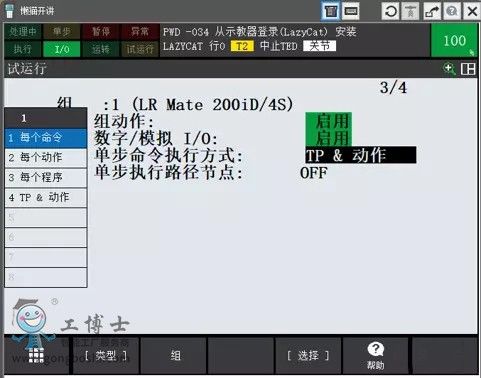This screenshot has height=378, width=481.
Task: Click the 帮助 help softkey icon
Action: click(375, 355)
